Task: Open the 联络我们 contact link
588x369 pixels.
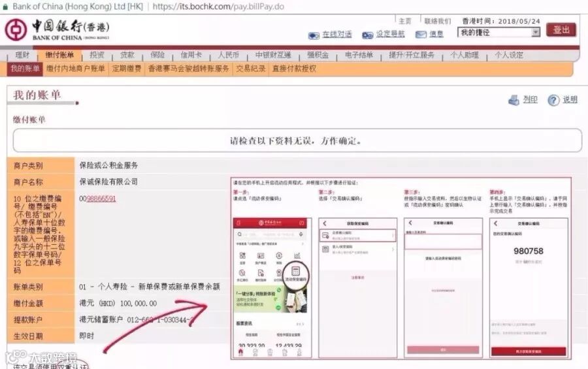Action: pos(437,21)
